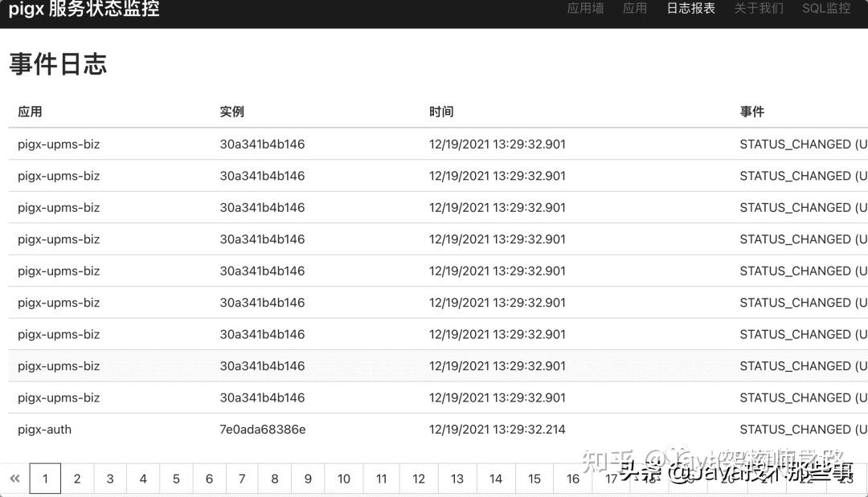The width and height of the screenshot is (868, 497).
Task: Go to pagination page 14
Action: pyautogui.click(x=495, y=479)
